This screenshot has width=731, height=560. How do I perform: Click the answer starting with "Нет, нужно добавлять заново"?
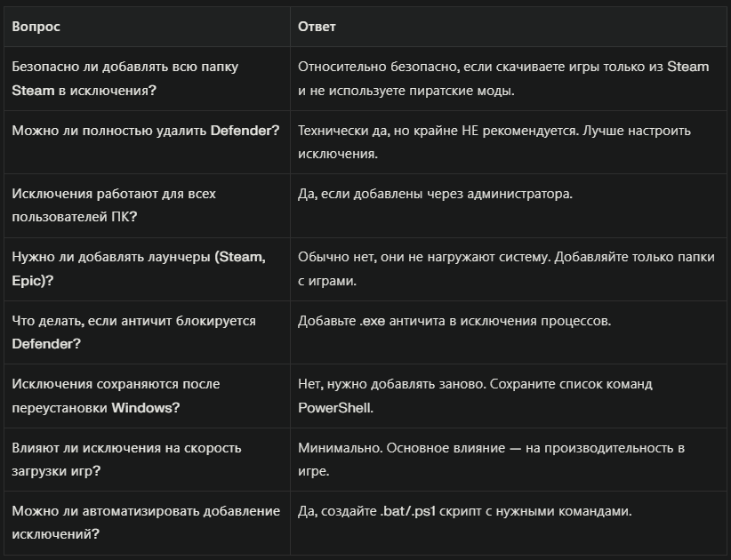click(x=475, y=385)
